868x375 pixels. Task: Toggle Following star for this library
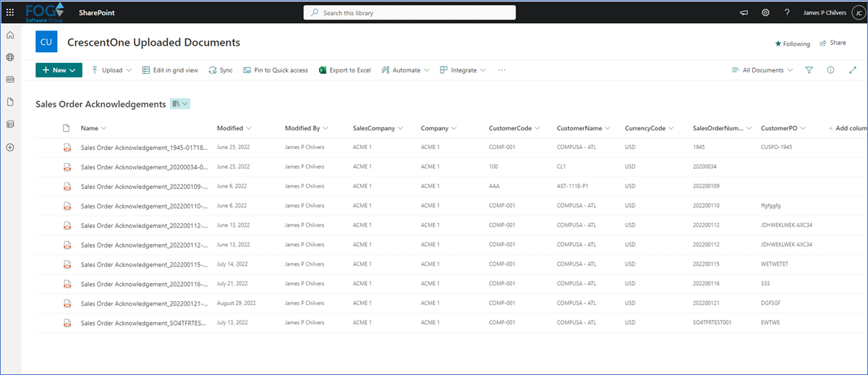click(792, 43)
